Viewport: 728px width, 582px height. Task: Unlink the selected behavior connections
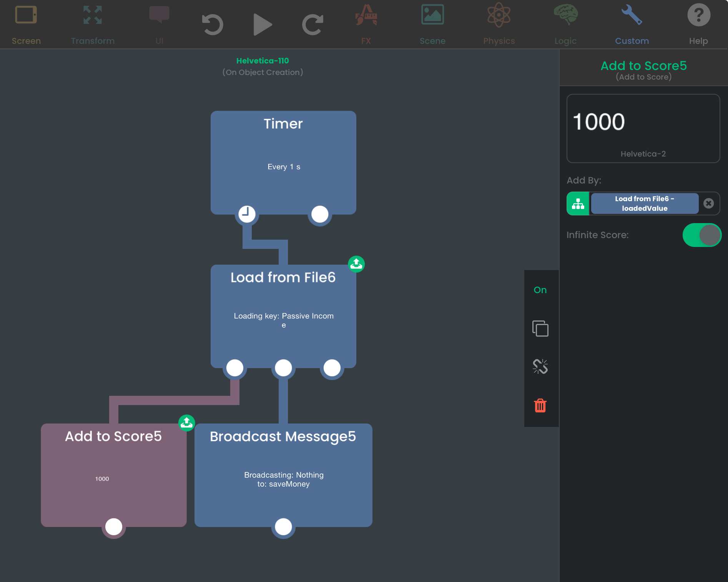point(540,367)
